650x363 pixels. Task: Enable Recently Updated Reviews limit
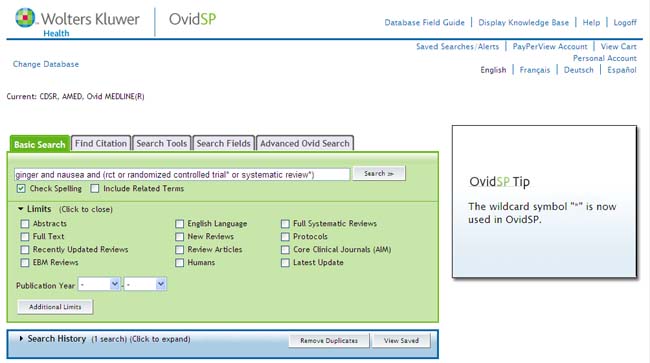pos(25,249)
